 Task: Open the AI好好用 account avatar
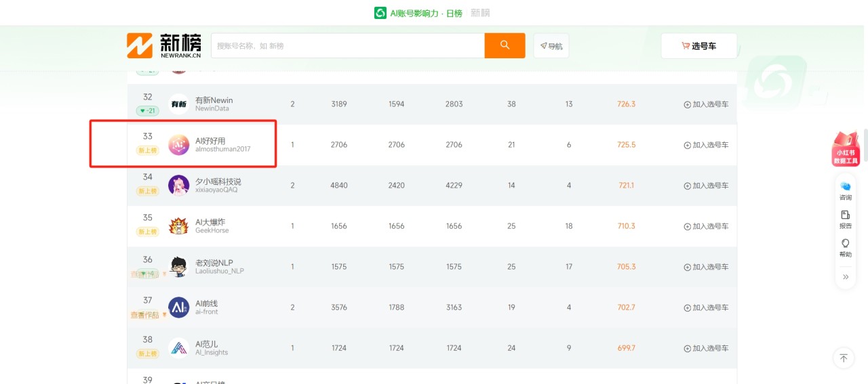coord(178,145)
